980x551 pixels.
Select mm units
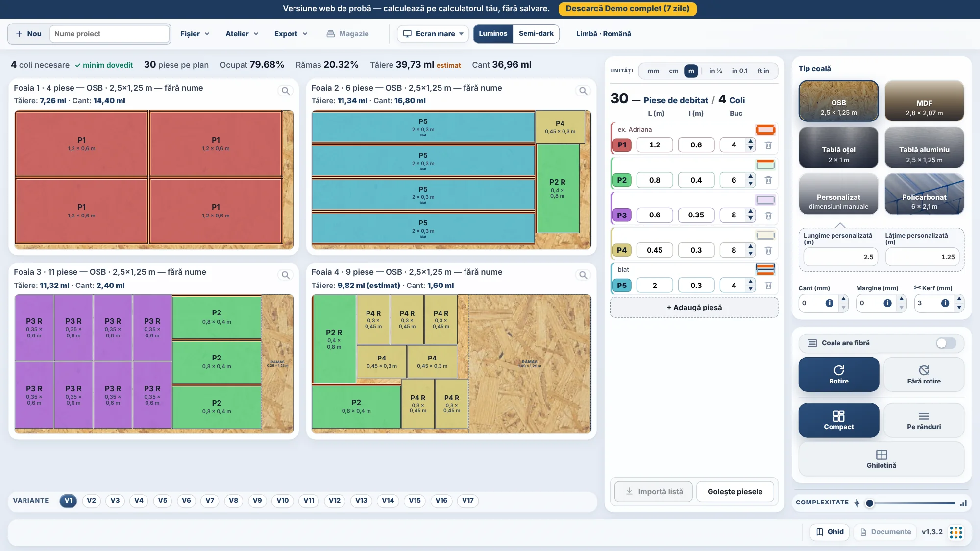(653, 71)
